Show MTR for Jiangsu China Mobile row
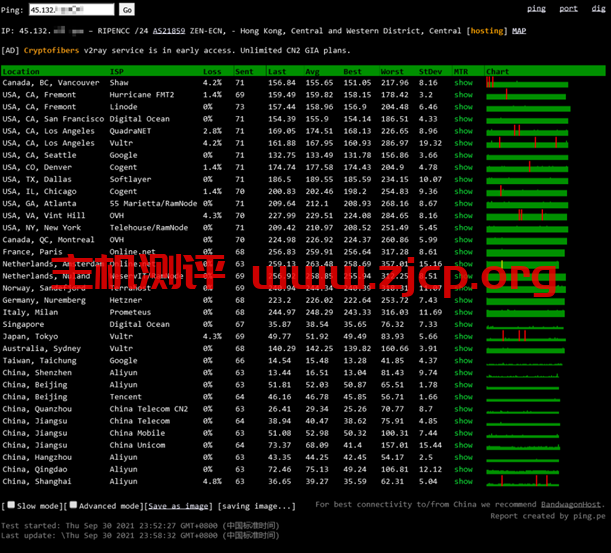611x553 pixels. tap(463, 433)
